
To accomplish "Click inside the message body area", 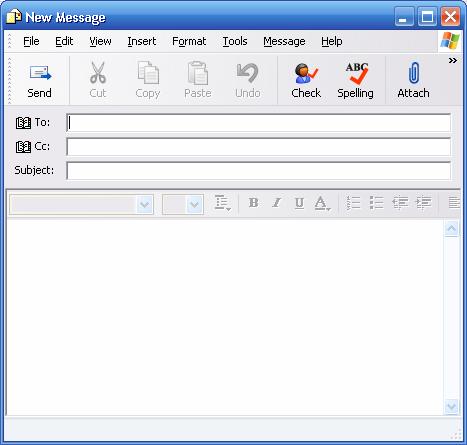I will coord(225,317).
